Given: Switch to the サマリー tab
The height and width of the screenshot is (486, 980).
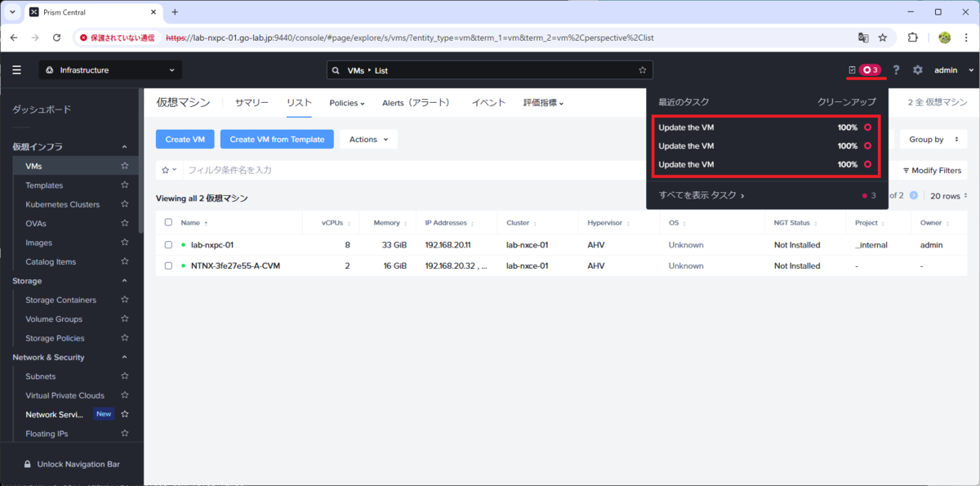Looking at the screenshot, I should coord(252,103).
